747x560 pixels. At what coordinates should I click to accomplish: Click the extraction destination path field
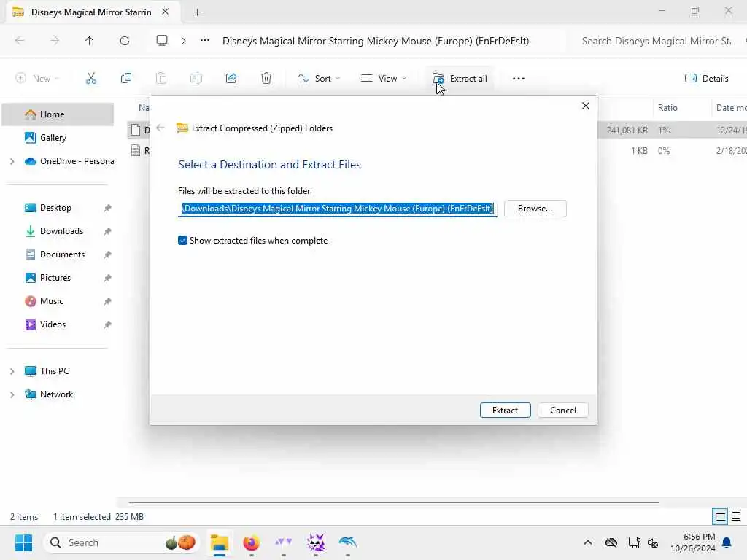(x=337, y=209)
